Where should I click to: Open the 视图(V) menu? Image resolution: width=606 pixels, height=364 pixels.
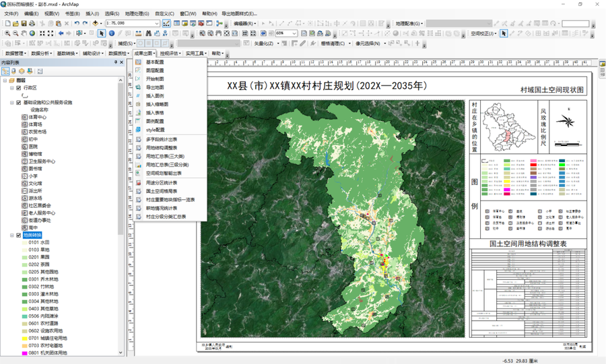(52, 13)
